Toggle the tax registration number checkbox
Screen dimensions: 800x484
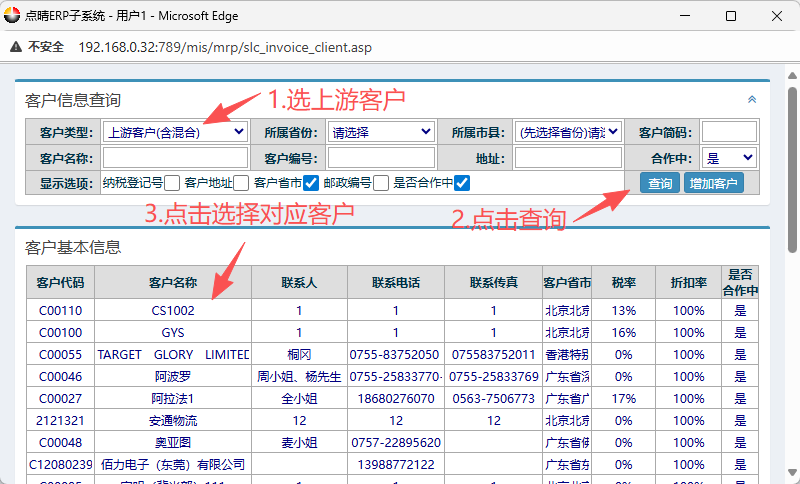click(172, 183)
